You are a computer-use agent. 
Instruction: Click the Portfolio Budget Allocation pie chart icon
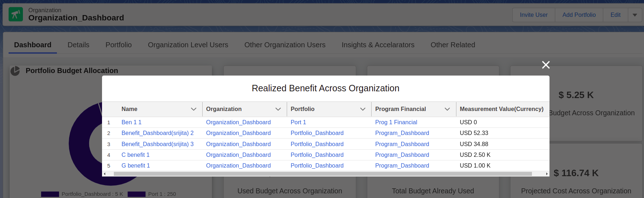15,71
